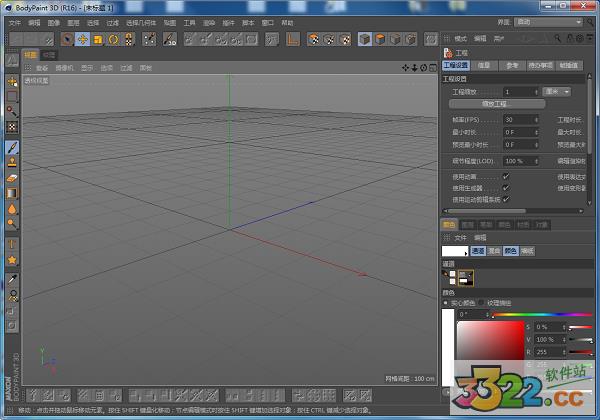Click the gray cube object-mode icon
600x420 pixels.
[365, 39]
